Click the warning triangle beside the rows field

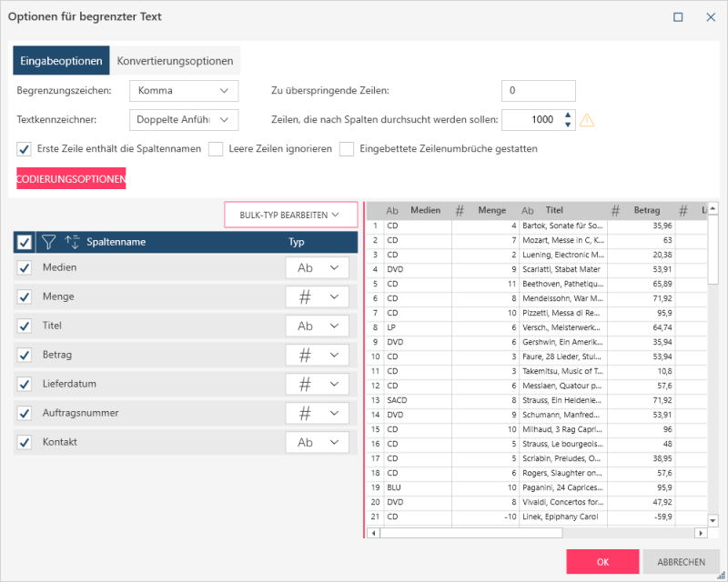pos(587,120)
